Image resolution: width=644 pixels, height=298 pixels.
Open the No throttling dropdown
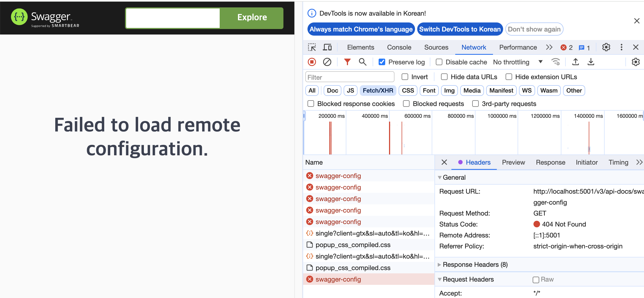pos(518,62)
